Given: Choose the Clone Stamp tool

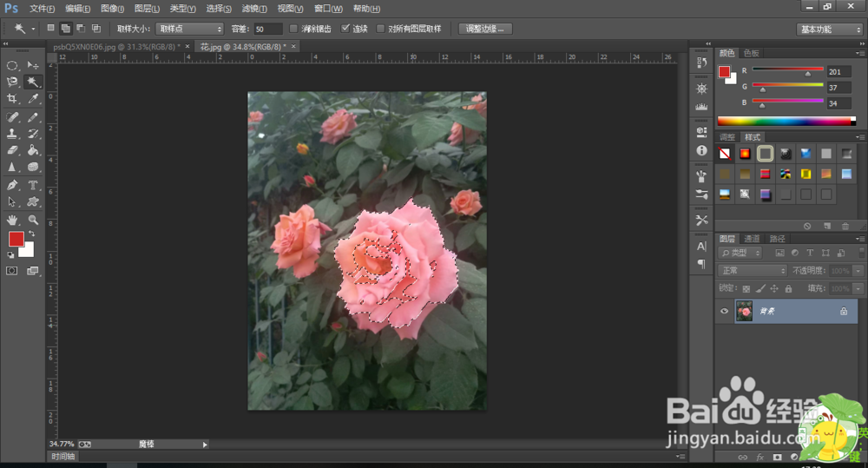Looking at the screenshot, I should [11, 134].
